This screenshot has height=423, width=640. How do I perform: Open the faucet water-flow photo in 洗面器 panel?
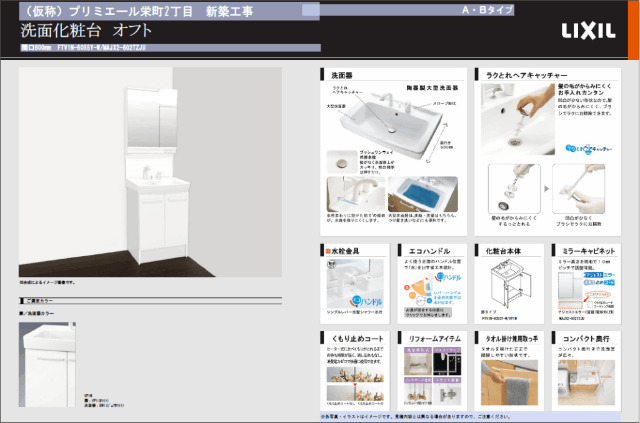[356, 194]
